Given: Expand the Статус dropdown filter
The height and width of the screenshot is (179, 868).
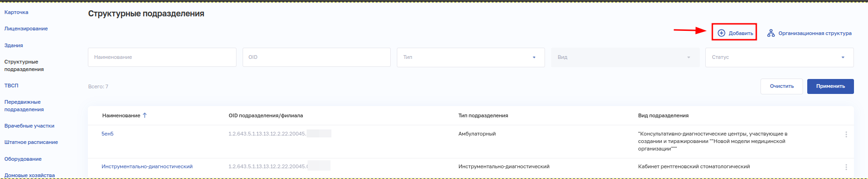Looking at the screenshot, I should (779, 57).
